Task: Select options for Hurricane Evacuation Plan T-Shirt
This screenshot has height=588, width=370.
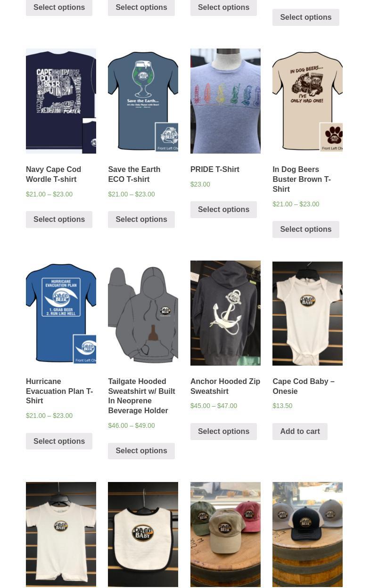Action: (59, 441)
